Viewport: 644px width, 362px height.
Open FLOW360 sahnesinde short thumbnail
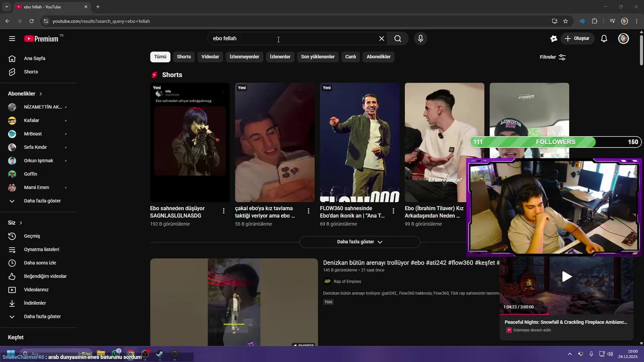click(360, 142)
